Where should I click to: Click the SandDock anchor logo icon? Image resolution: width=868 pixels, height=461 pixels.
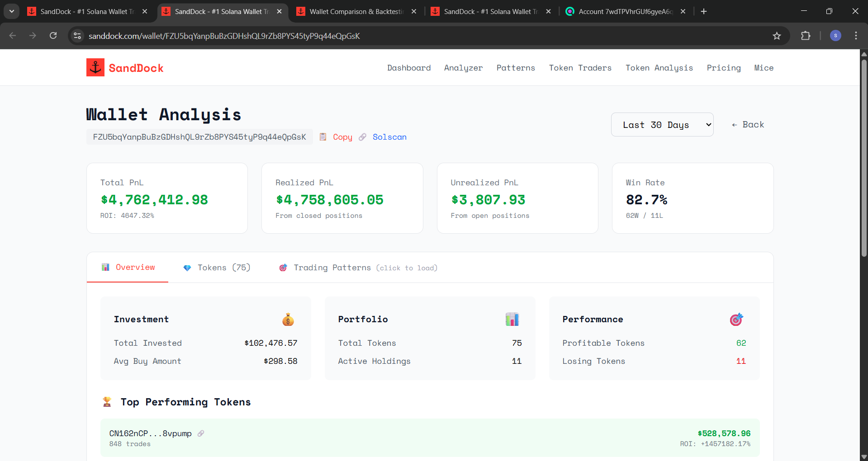(x=95, y=67)
